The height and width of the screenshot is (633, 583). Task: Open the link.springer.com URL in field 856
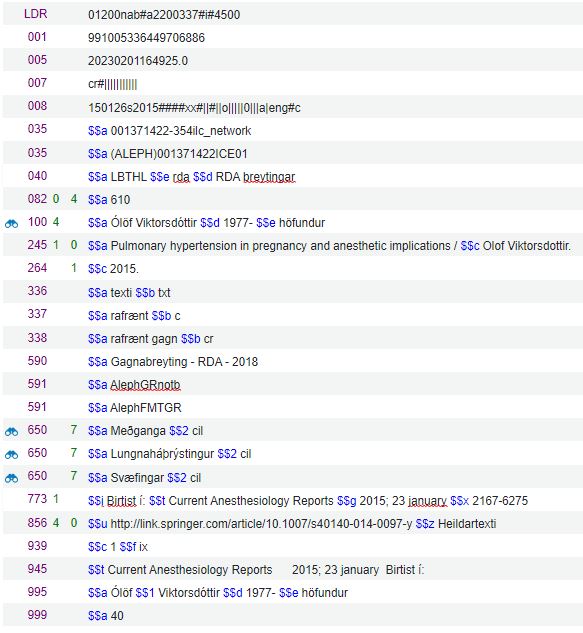261,524
